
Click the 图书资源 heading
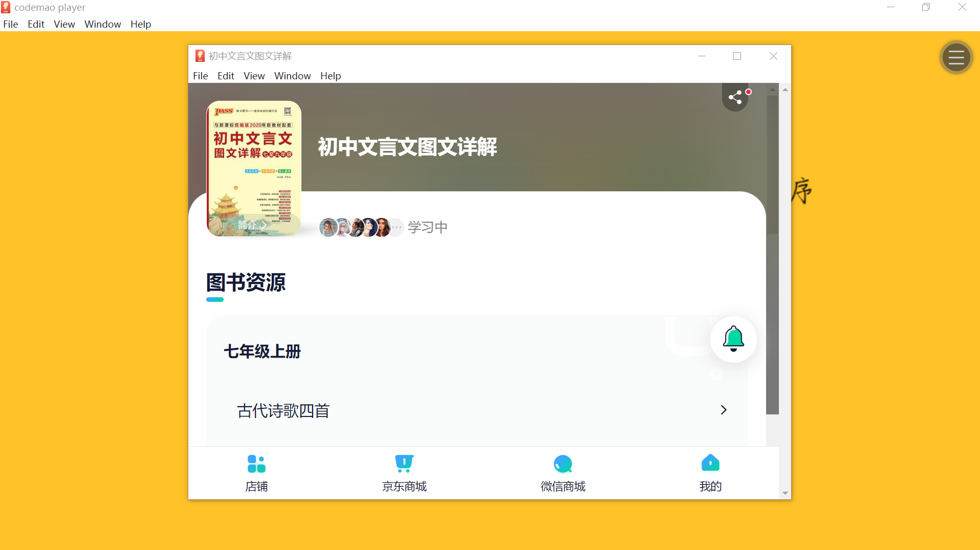pos(246,282)
